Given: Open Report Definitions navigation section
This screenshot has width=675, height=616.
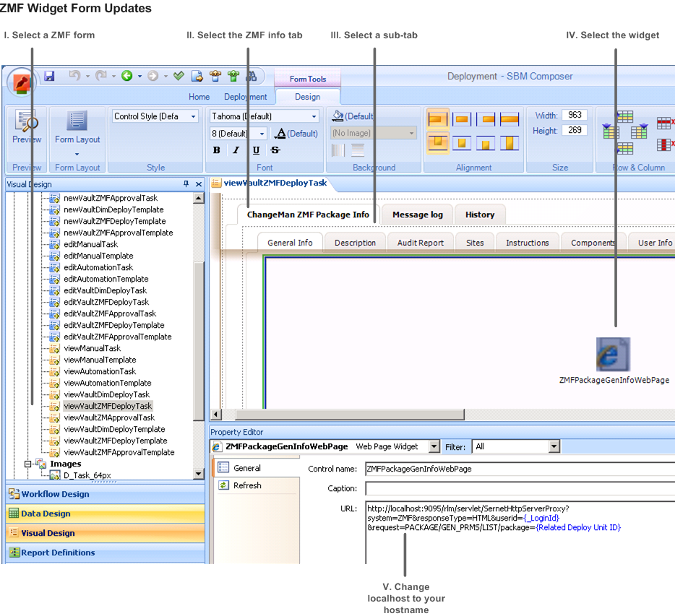Looking at the screenshot, I should 106,552.
